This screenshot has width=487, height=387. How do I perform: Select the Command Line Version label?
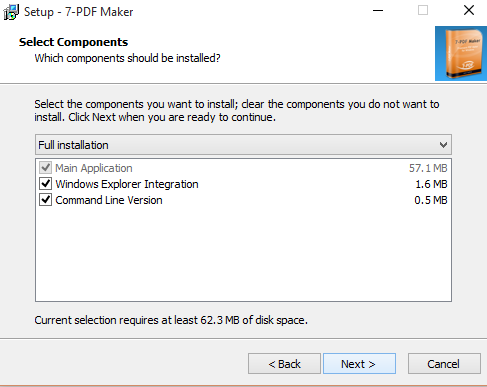pyautogui.click(x=109, y=200)
